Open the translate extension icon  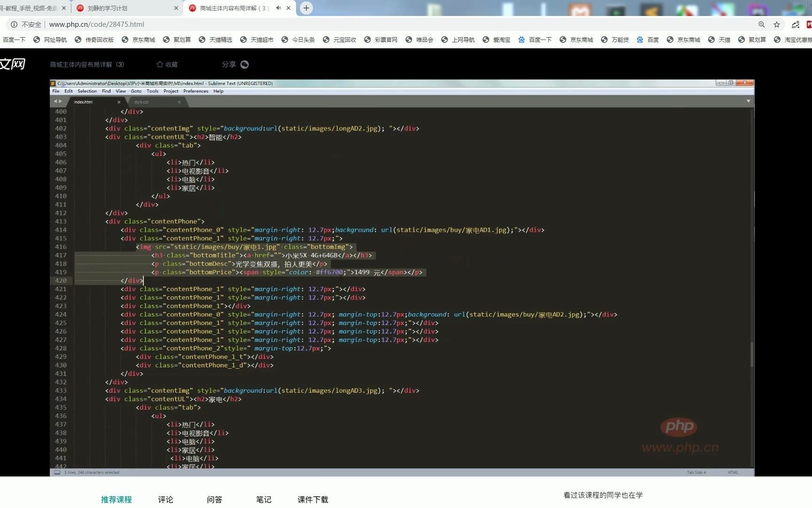[x=796, y=24]
